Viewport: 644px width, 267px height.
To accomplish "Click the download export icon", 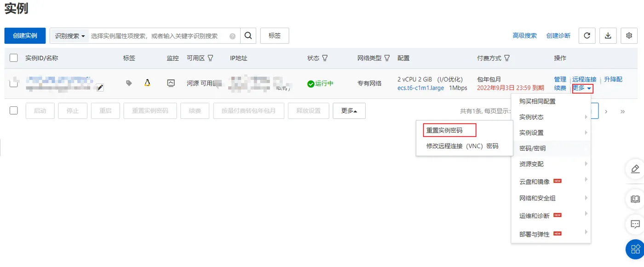I will pos(608,35).
